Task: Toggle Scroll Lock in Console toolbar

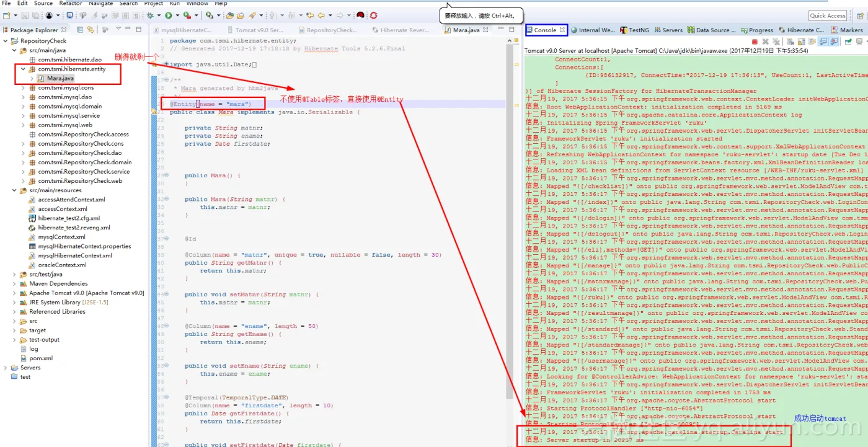Action: (x=801, y=42)
